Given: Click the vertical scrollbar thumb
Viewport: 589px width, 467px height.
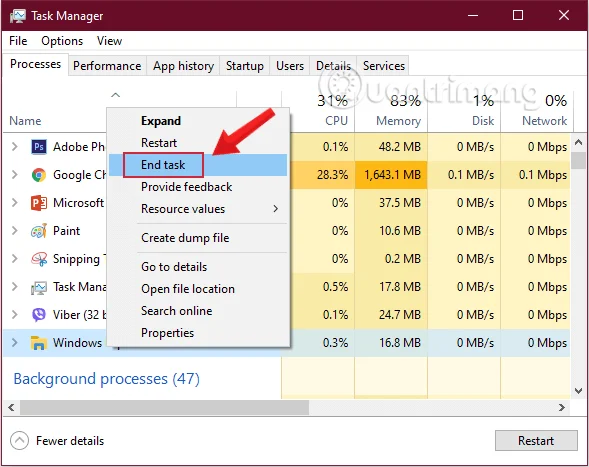Looking at the screenshot, I should 578,160.
